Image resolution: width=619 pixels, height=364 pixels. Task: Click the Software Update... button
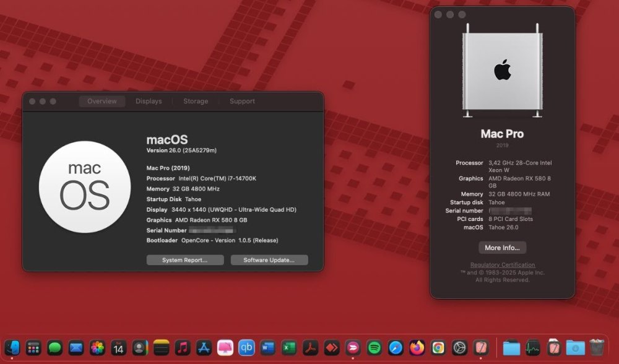(269, 260)
